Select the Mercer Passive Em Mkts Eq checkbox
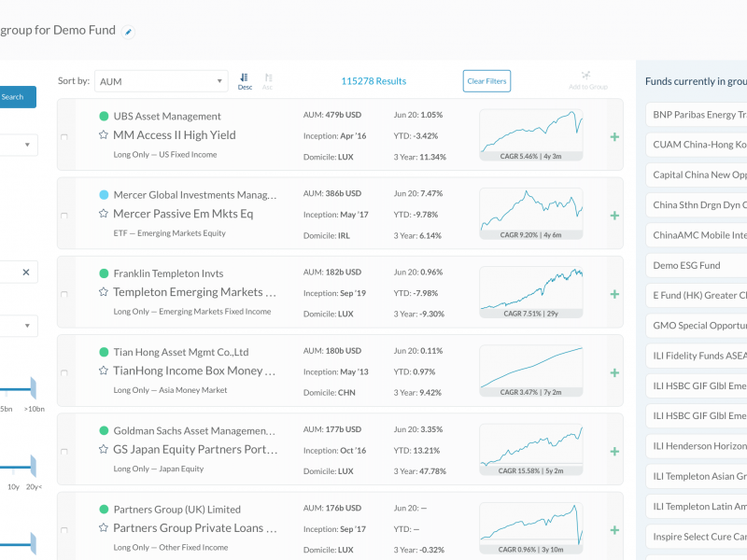Screen dimensions: 747x560 (64, 216)
